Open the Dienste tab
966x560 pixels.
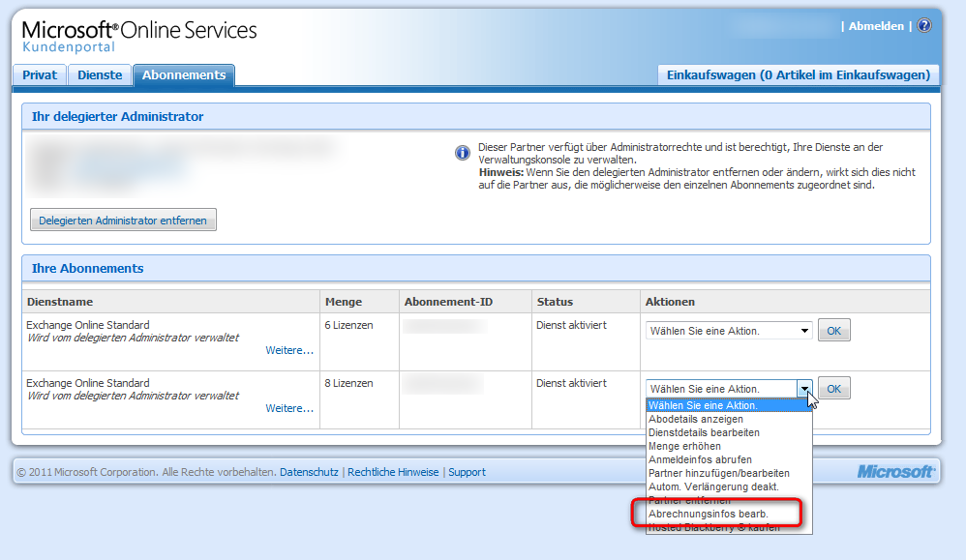click(100, 75)
